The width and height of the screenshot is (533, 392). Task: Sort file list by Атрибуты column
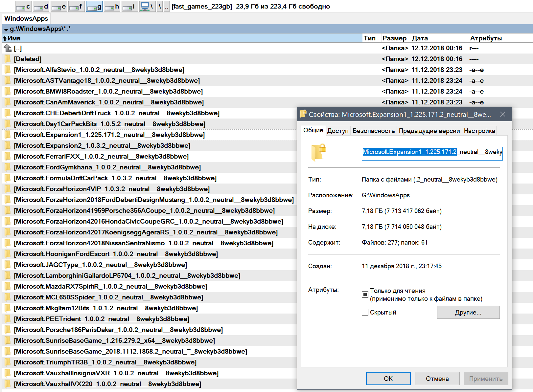[501, 38]
